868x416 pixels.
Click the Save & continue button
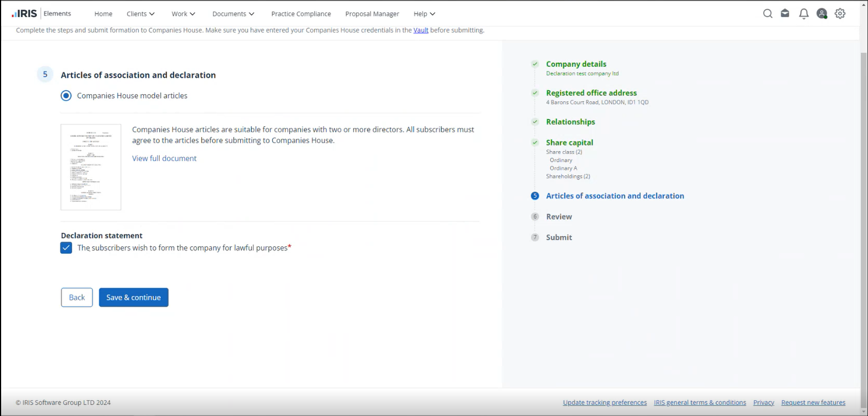tap(134, 298)
